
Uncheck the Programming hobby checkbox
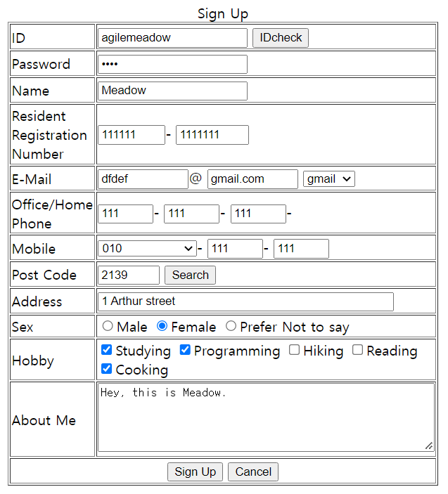pos(185,350)
